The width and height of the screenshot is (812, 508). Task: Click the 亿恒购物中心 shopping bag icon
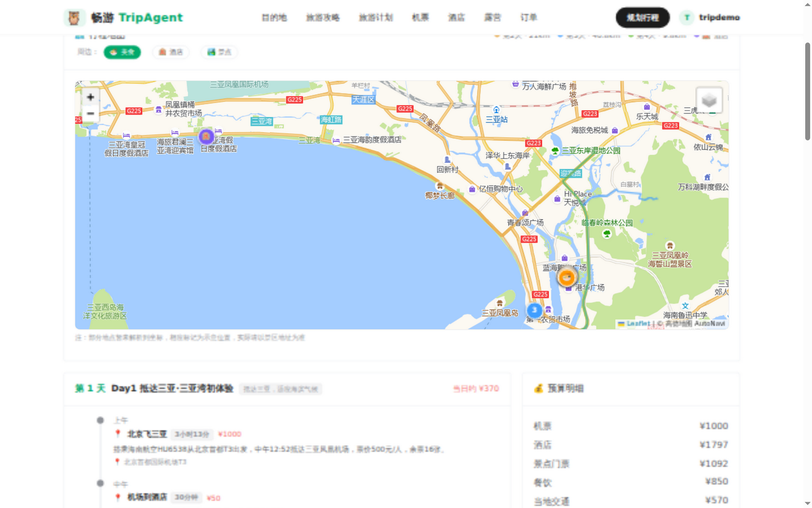[x=472, y=189]
